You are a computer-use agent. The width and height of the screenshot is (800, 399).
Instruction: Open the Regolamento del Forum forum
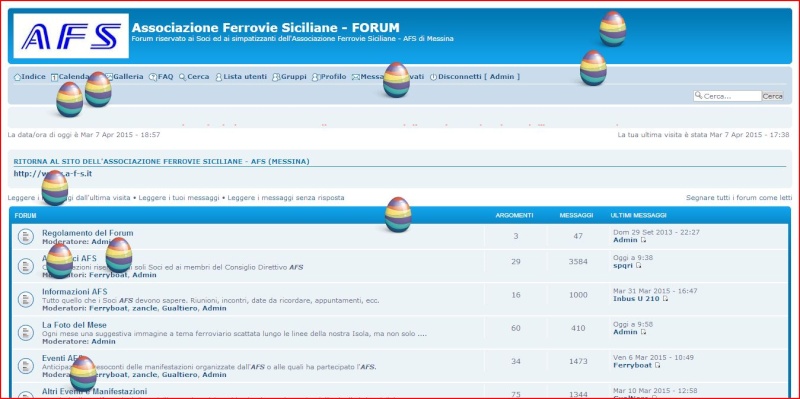pos(87,233)
